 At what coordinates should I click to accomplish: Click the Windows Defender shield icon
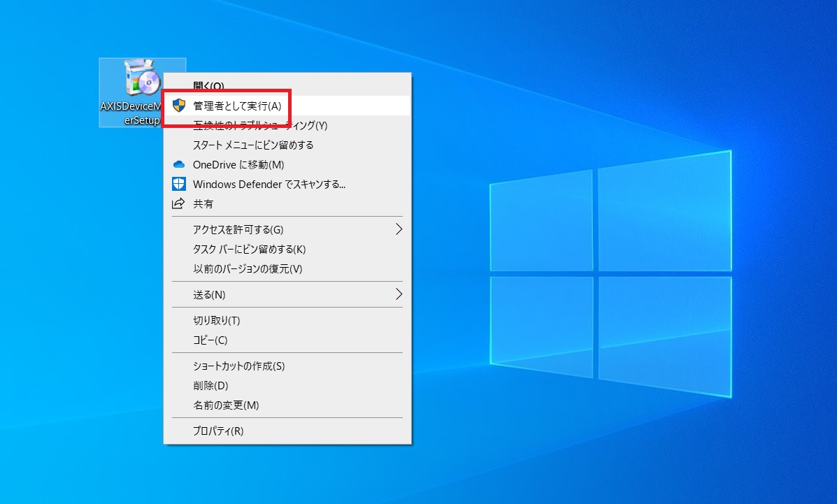pyautogui.click(x=179, y=185)
